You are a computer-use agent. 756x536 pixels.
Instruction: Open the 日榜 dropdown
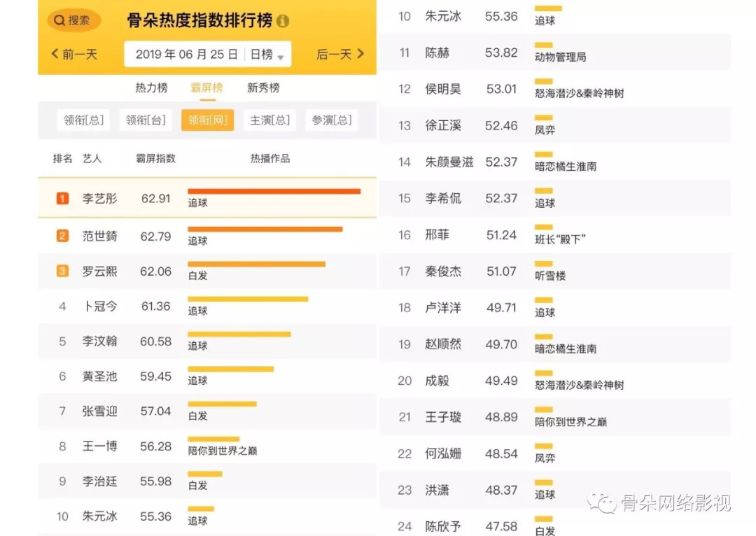click(267, 55)
